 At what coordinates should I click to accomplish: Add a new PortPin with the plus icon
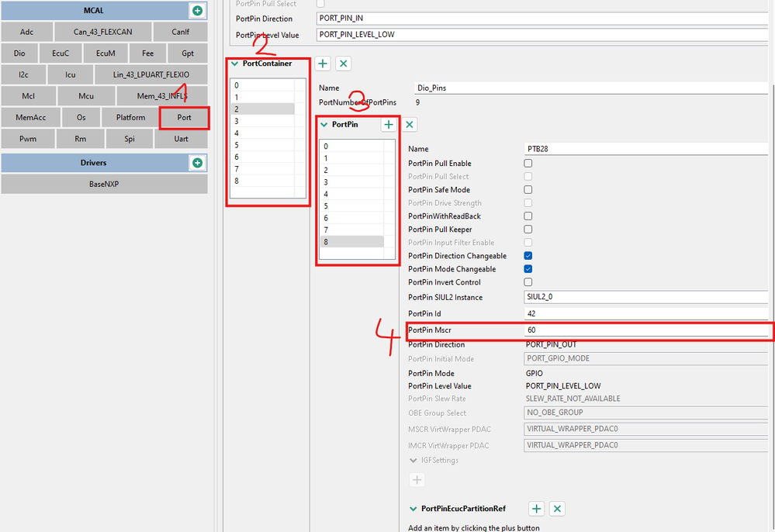pyautogui.click(x=389, y=125)
